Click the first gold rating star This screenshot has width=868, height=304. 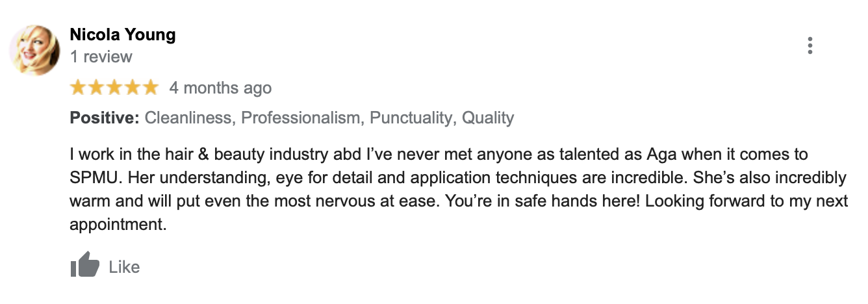coord(78,87)
